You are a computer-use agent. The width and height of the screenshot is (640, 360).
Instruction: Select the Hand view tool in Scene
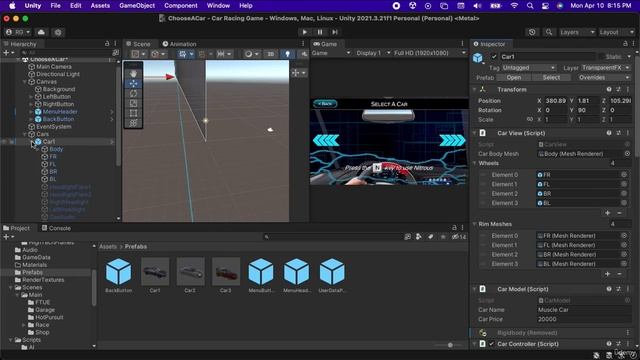point(133,74)
